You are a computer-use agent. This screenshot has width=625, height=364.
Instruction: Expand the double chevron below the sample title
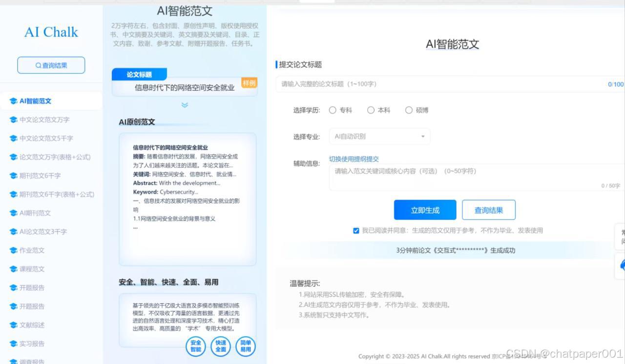coord(185,105)
